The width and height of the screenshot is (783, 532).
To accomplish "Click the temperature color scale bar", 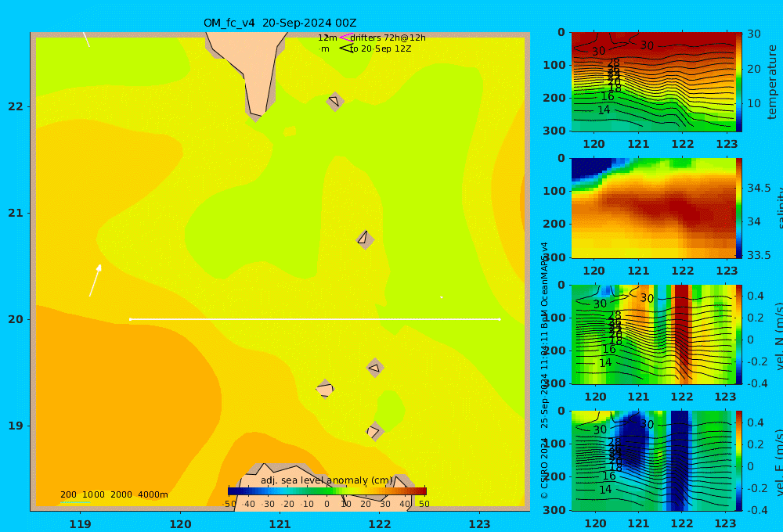I will coord(739,82).
